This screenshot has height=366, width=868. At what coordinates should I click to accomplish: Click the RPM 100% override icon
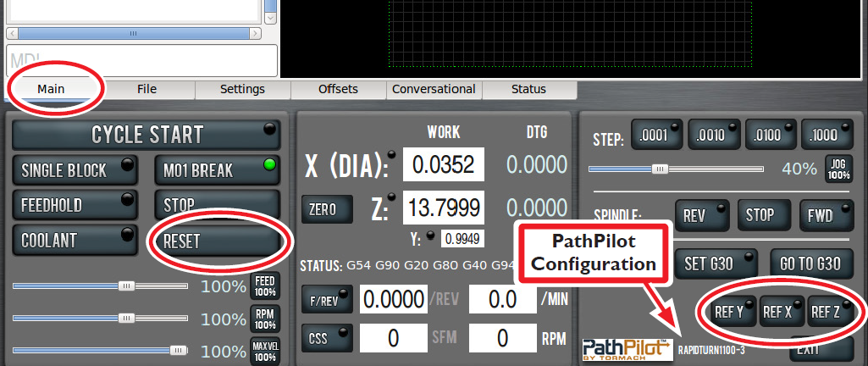[265, 319]
